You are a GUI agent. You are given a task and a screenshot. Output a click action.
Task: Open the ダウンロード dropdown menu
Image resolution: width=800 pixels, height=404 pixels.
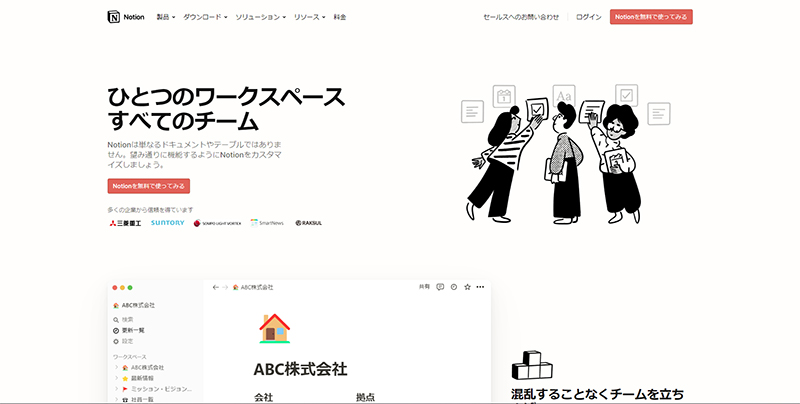click(x=205, y=17)
